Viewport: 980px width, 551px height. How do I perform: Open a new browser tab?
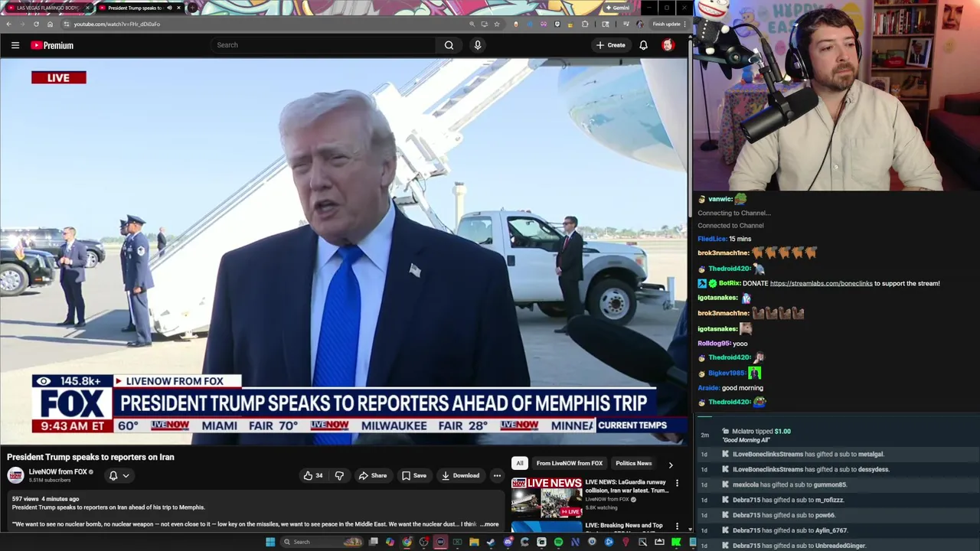(x=191, y=8)
